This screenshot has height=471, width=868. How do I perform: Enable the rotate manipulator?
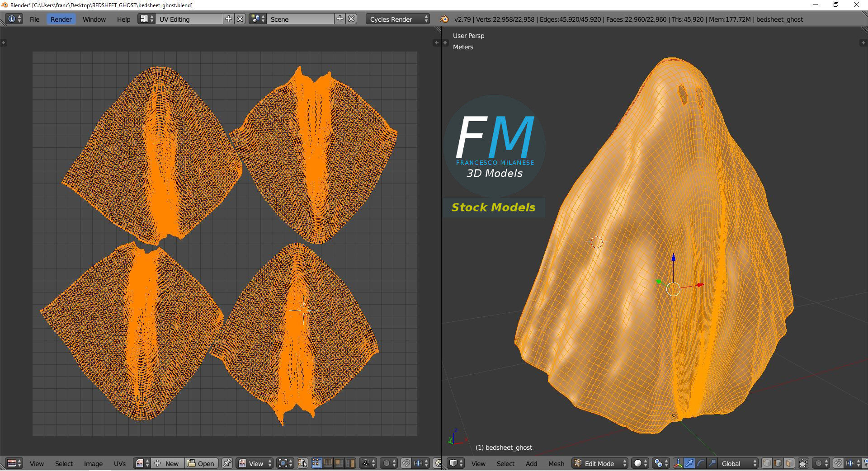701,463
